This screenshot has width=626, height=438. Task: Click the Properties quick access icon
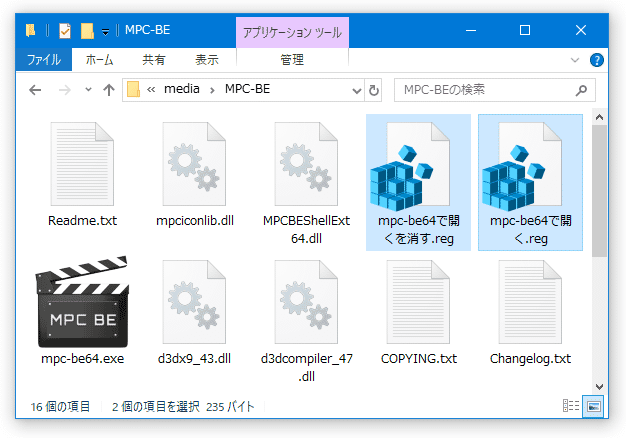(65, 31)
